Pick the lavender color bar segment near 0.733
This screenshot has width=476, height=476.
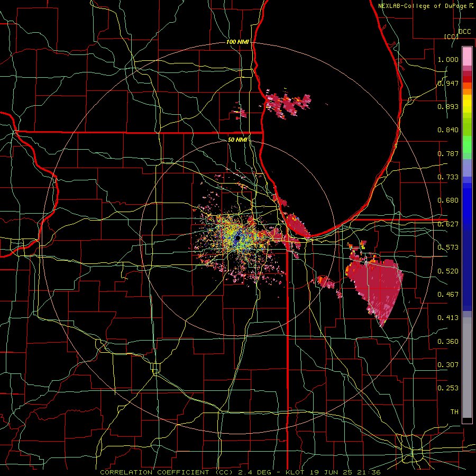[467, 169]
